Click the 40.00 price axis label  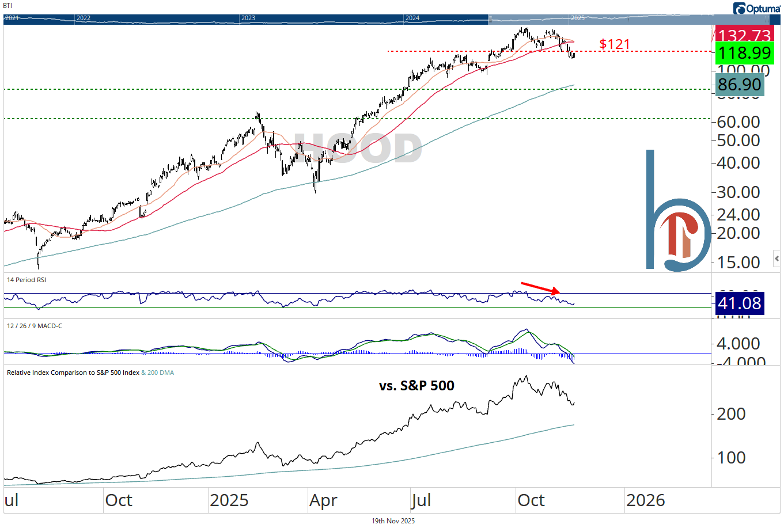click(738, 163)
